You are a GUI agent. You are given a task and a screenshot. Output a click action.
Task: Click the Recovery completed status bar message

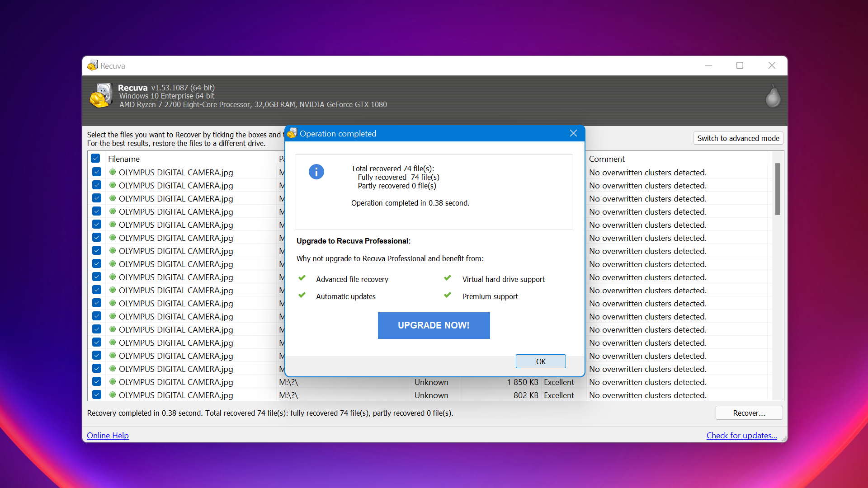(270, 413)
